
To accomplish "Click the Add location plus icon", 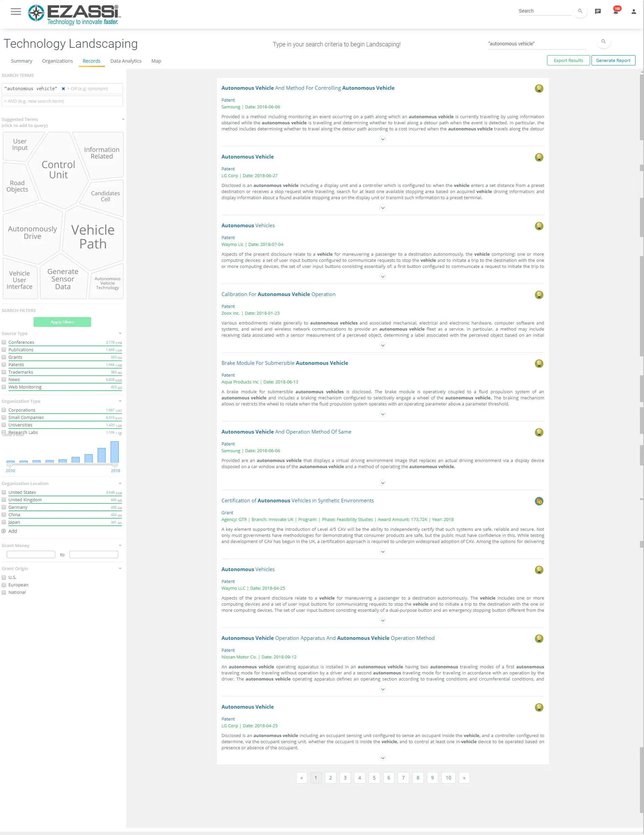I will click(3, 531).
